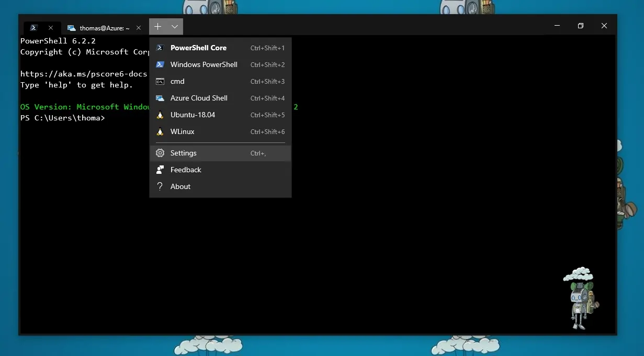Viewport: 644px width, 356px height.
Task: Click the Ubuntu-18.04 penguin icon
Action: click(160, 115)
